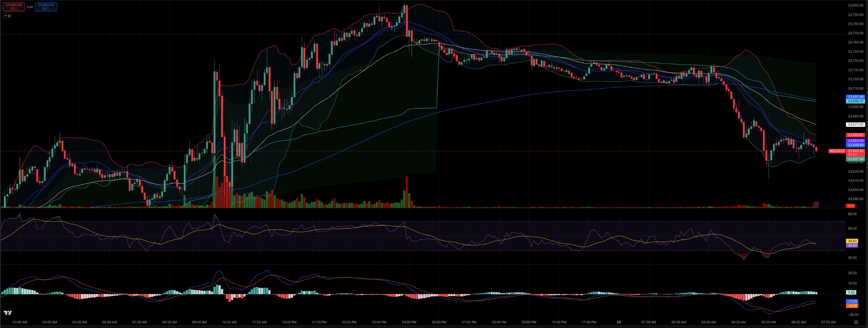
Task: Click the 23,659.81 red band price label
Action: pos(855,135)
